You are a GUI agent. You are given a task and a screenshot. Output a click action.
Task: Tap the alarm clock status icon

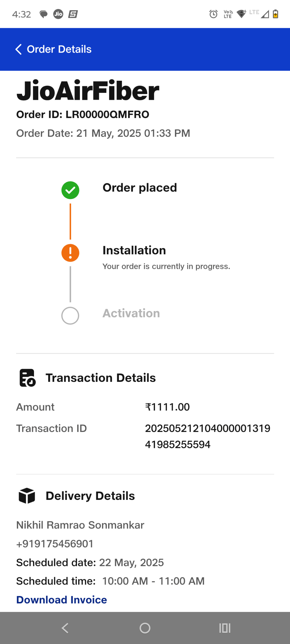click(213, 14)
